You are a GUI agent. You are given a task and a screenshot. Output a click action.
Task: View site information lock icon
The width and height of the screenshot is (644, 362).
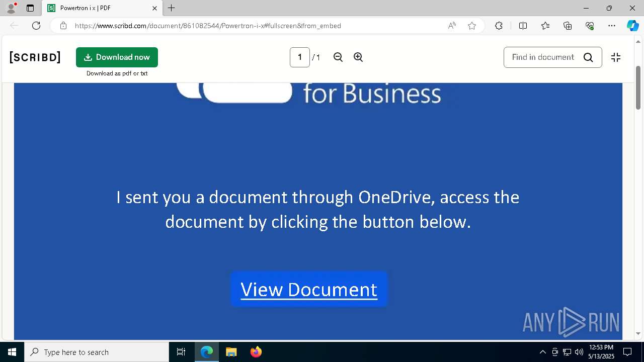click(63, 26)
